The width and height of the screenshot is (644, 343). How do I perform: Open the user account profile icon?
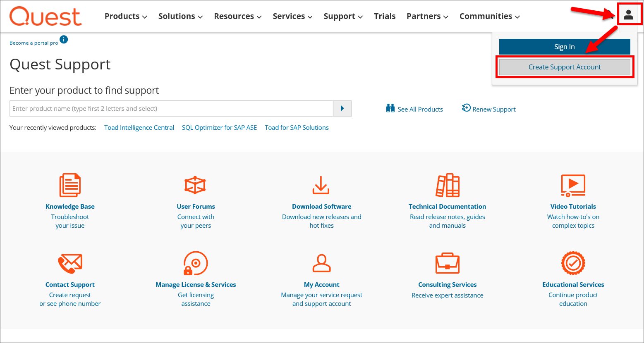pyautogui.click(x=629, y=15)
